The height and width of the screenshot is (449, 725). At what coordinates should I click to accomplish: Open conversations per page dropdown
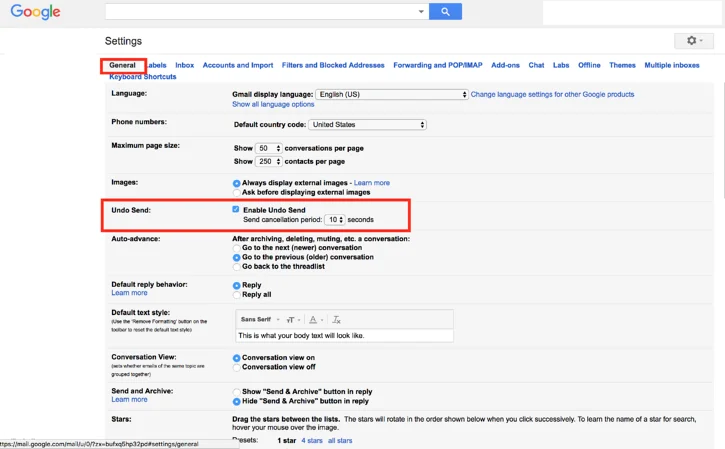(x=269, y=148)
